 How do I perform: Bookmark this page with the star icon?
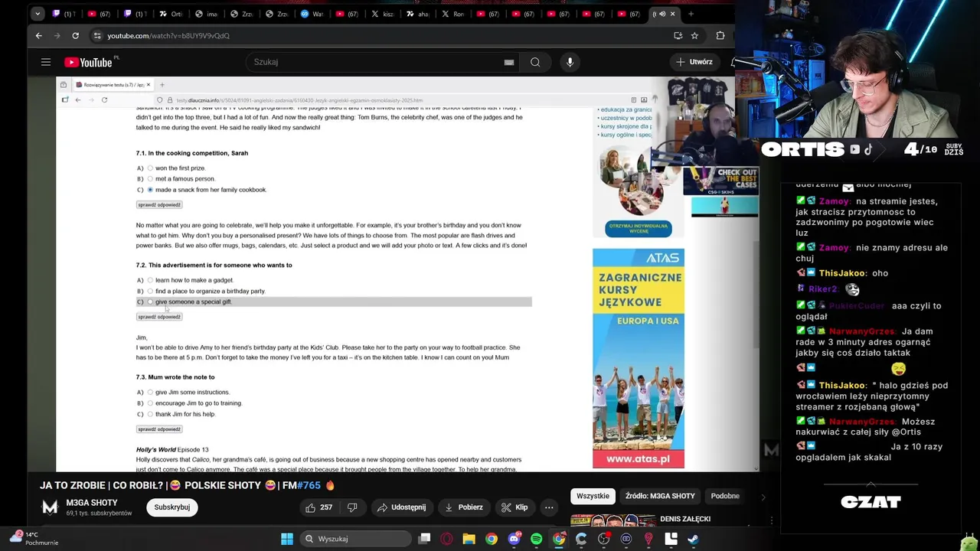point(694,35)
